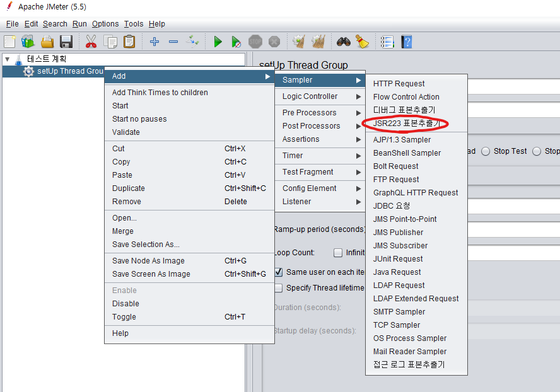This screenshot has height=392, width=560.
Task: Choose Save Selection As... entry
Action: click(189, 244)
